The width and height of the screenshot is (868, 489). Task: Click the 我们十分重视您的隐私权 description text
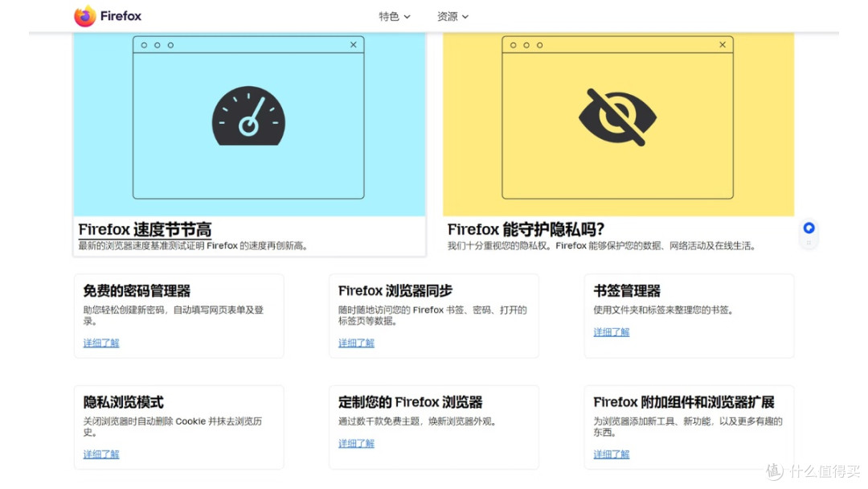(x=601, y=246)
